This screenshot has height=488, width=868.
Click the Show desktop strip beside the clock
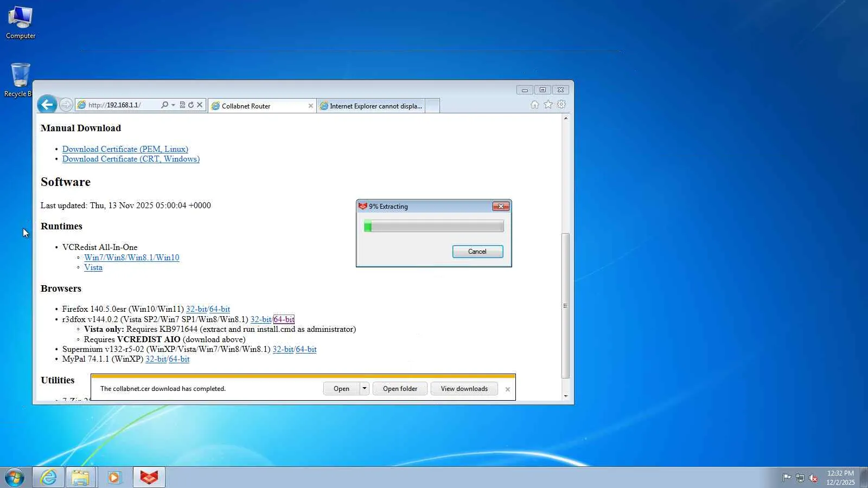click(x=864, y=478)
